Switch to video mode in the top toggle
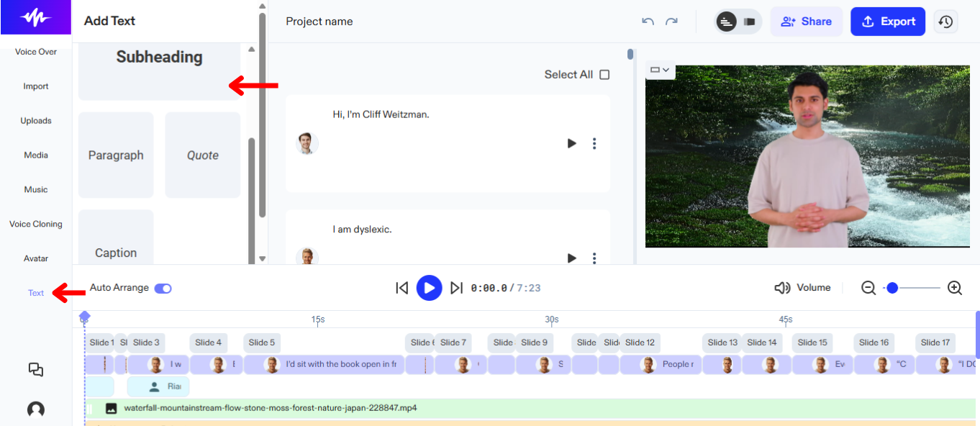This screenshot has width=980, height=426. [x=749, y=22]
